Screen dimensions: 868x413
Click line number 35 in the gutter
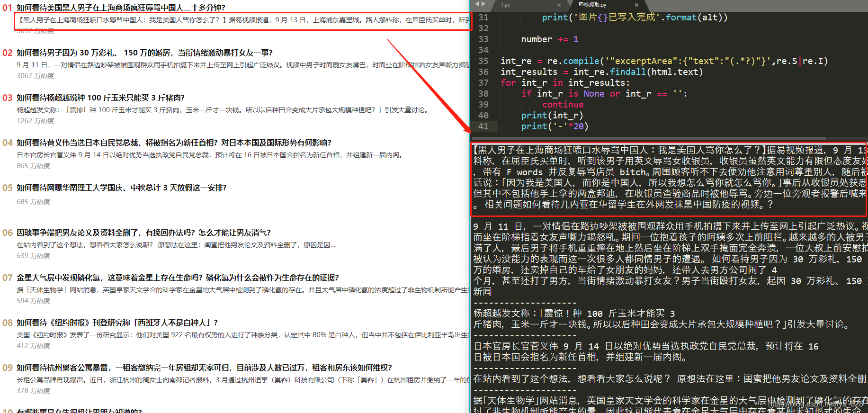483,61
